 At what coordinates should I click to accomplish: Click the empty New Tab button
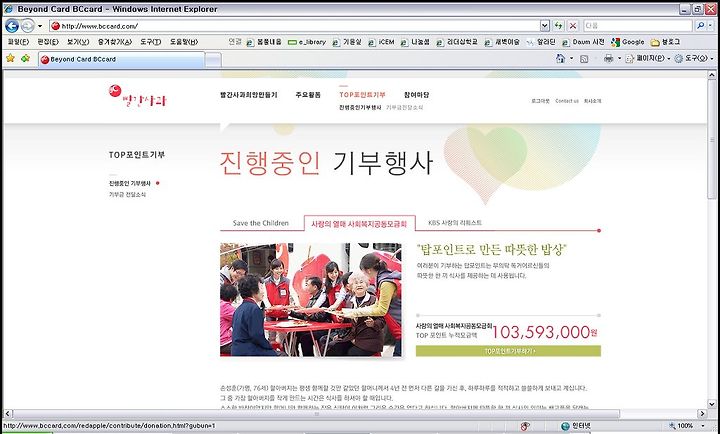point(213,60)
